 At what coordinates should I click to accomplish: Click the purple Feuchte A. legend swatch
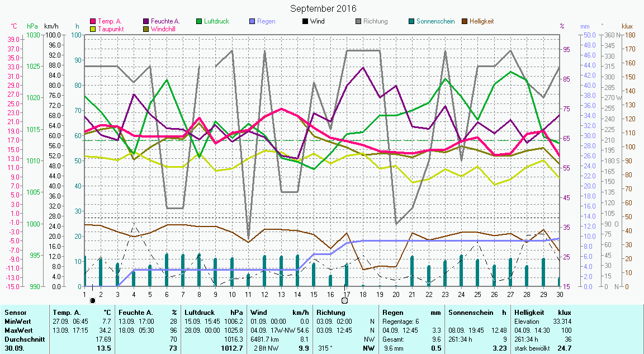click(146, 22)
